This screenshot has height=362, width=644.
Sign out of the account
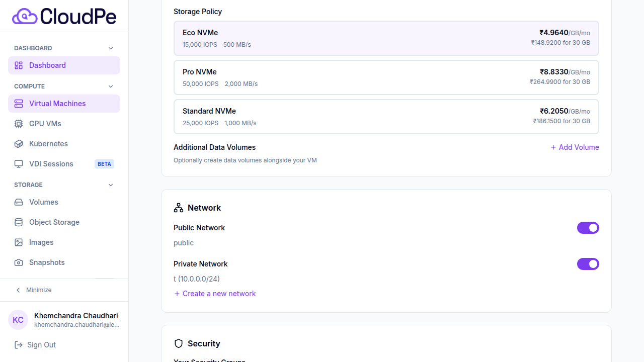click(x=35, y=345)
